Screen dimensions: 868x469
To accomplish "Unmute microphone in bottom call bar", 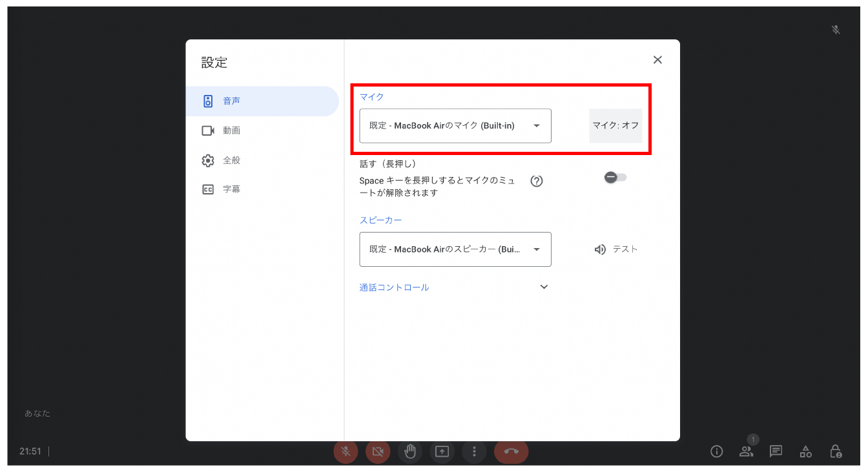I will tap(346, 452).
